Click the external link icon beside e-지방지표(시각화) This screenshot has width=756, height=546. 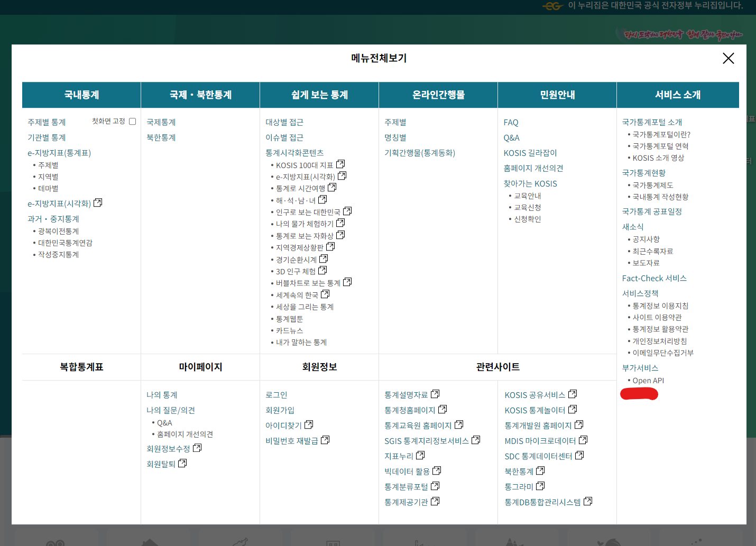(343, 176)
